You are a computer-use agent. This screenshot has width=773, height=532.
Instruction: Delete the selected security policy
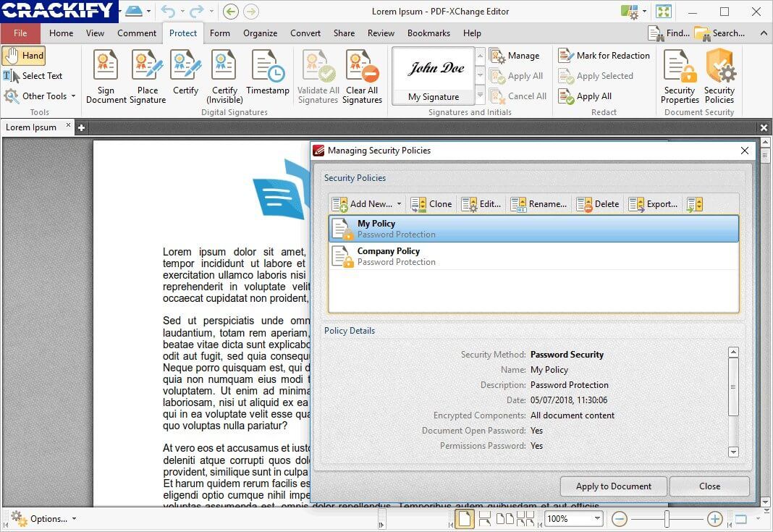click(598, 204)
